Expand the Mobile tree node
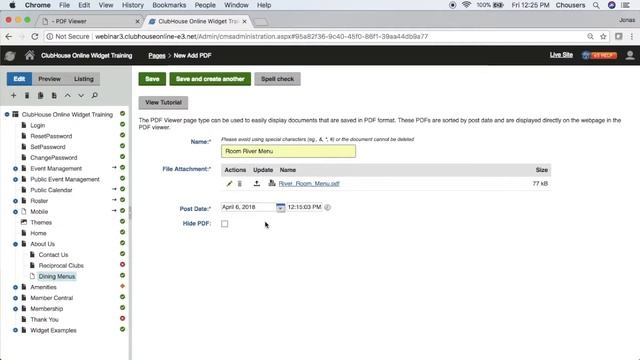The width and height of the screenshot is (640, 360). (15, 212)
